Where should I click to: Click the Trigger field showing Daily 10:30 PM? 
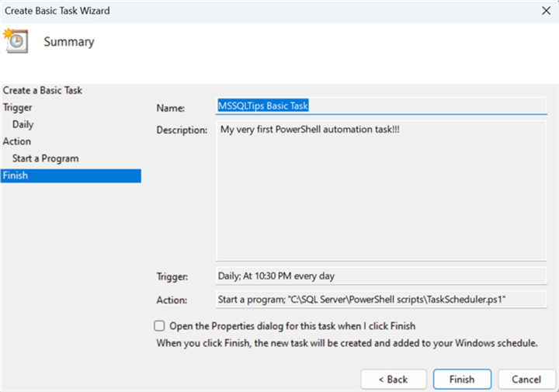point(385,276)
